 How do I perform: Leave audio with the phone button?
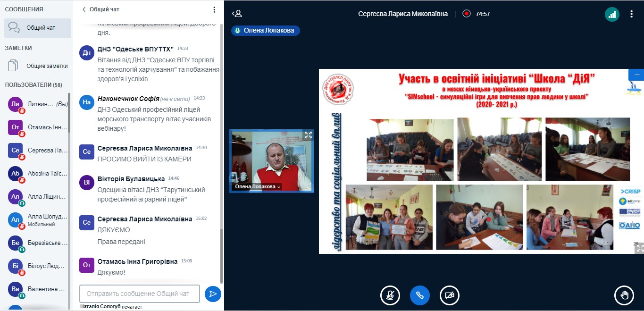coord(419,295)
